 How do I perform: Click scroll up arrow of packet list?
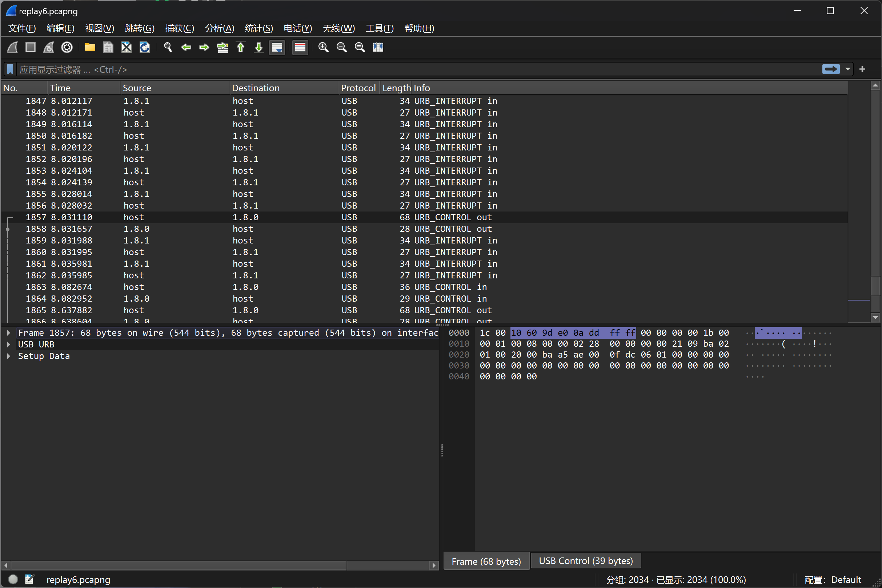[x=875, y=86]
